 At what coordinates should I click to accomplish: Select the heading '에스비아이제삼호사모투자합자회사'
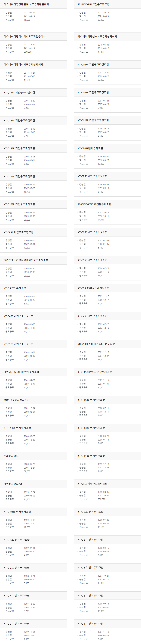pos(97,37)
